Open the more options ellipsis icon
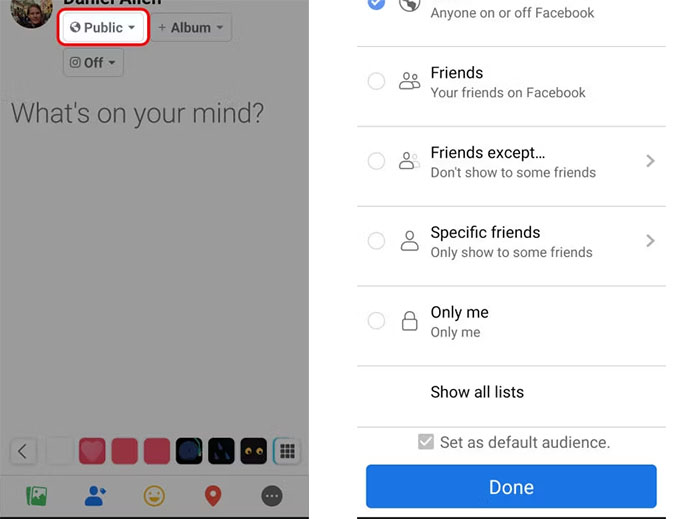Image resolution: width=680 pixels, height=519 pixels. 272,496
